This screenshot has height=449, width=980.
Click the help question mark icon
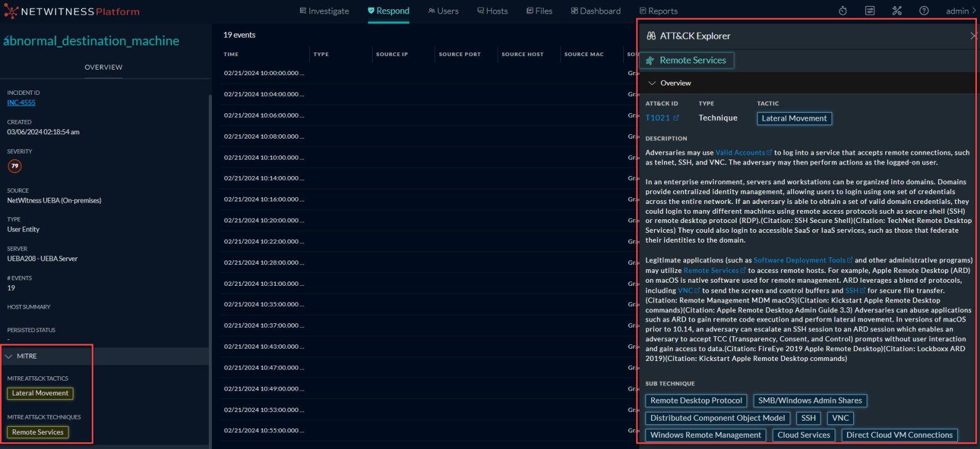point(924,10)
